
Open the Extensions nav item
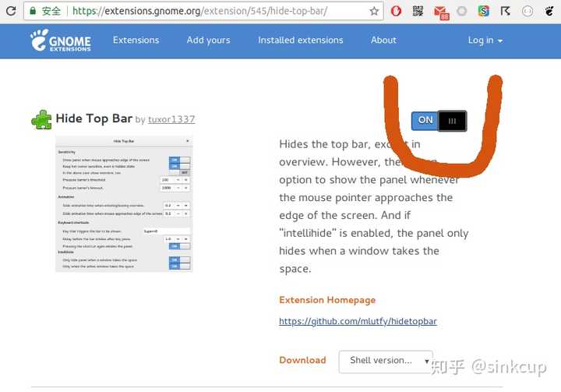point(136,40)
